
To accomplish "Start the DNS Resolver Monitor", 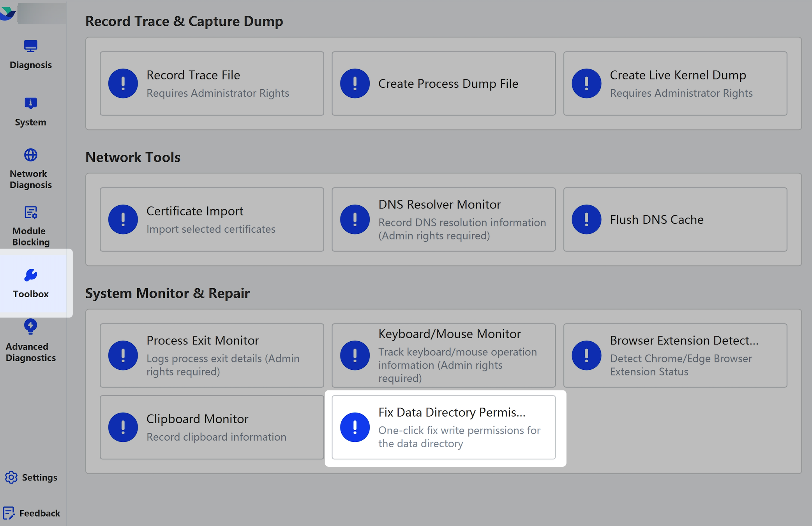I will click(443, 219).
